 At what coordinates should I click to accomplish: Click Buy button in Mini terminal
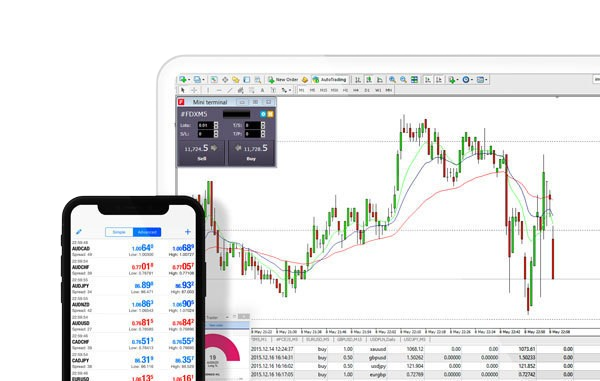click(251, 153)
